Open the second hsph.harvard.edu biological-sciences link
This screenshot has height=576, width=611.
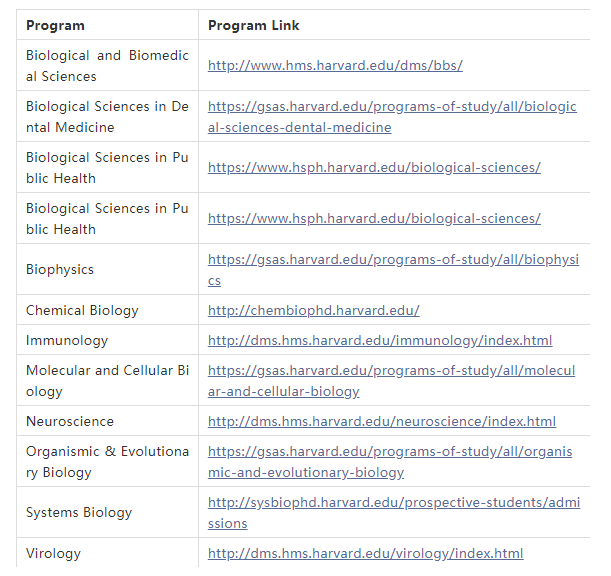pyautogui.click(x=374, y=219)
